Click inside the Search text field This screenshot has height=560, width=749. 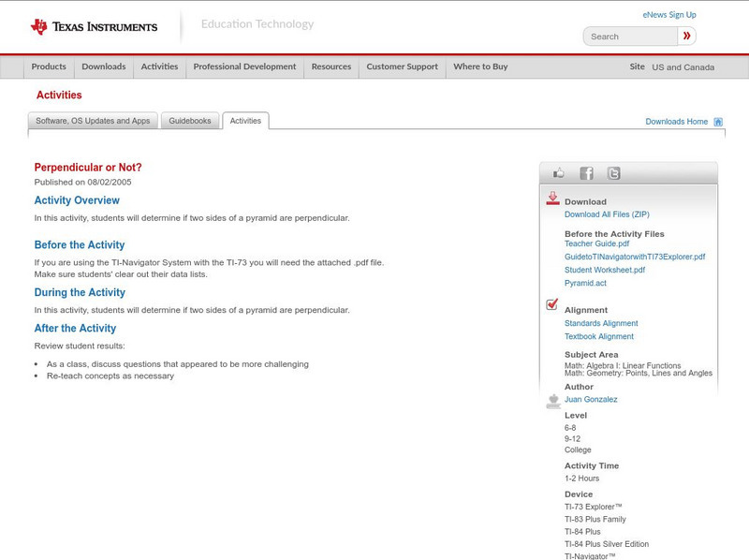[x=630, y=37]
